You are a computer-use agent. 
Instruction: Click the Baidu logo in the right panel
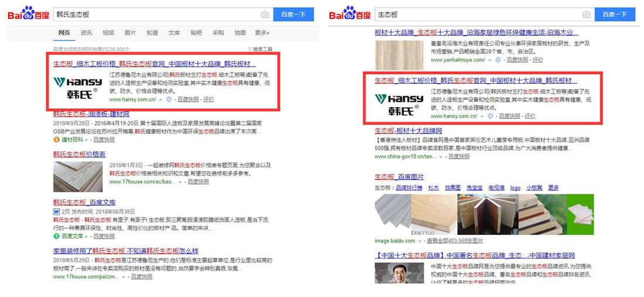pos(350,13)
